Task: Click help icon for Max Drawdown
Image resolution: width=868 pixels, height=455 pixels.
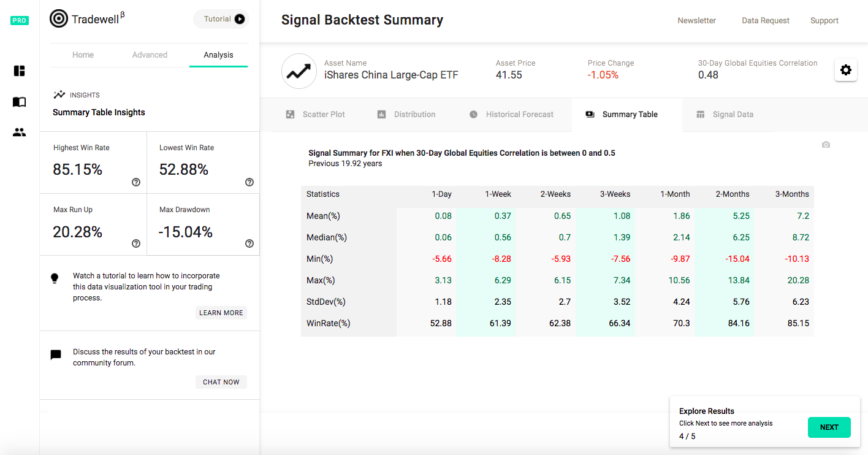Action: click(249, 243)
